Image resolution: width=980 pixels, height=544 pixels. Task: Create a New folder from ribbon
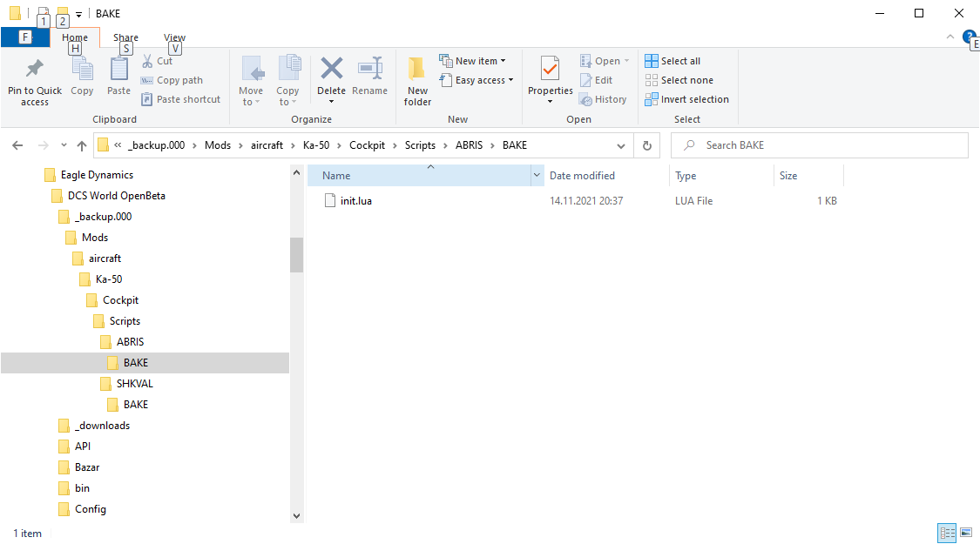coord(417,81)
